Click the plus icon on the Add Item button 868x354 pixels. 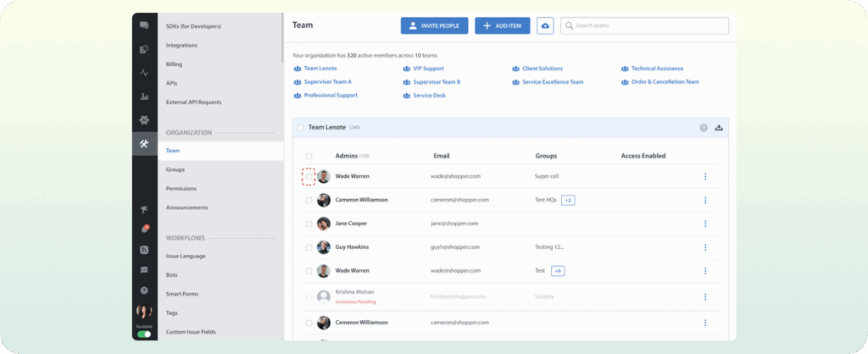[487, 25]
